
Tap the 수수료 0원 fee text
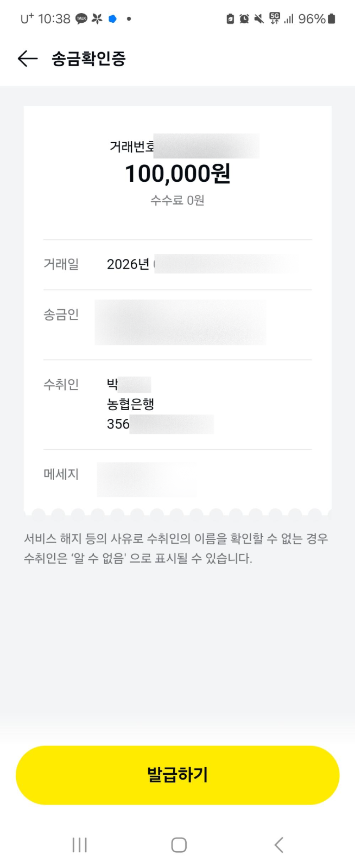pos(177,200)
